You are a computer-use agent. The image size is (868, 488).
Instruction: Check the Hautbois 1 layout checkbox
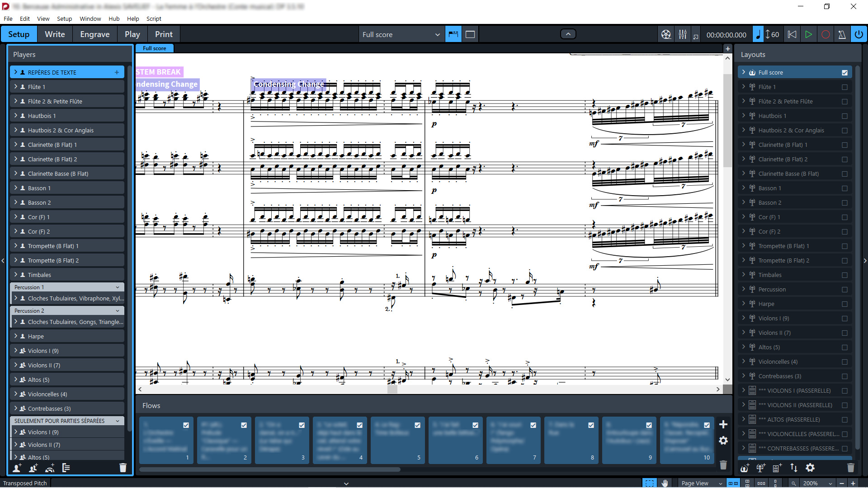tap(844, 116)
